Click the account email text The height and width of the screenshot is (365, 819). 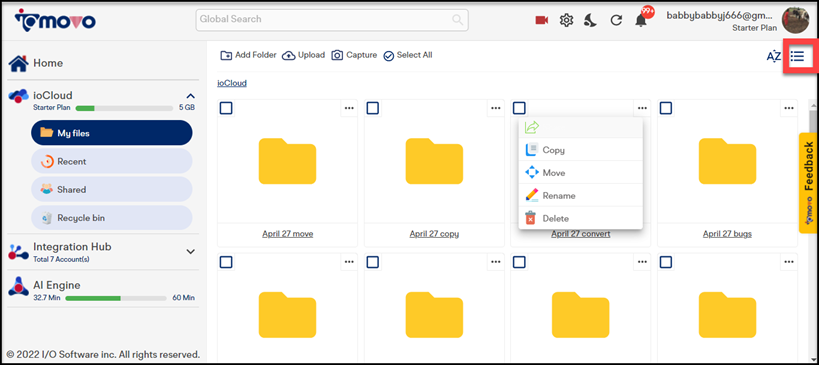pos(720,16)
